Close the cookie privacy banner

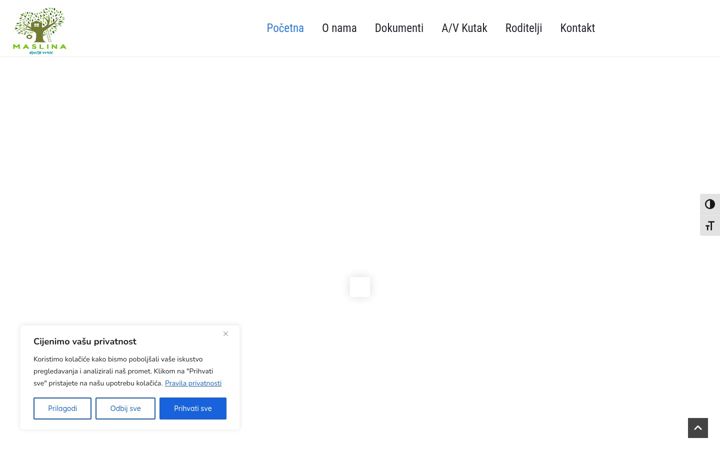point(225,334)
